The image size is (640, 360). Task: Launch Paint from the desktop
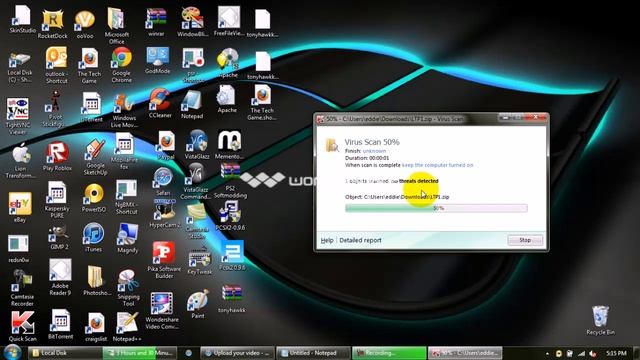198,304
